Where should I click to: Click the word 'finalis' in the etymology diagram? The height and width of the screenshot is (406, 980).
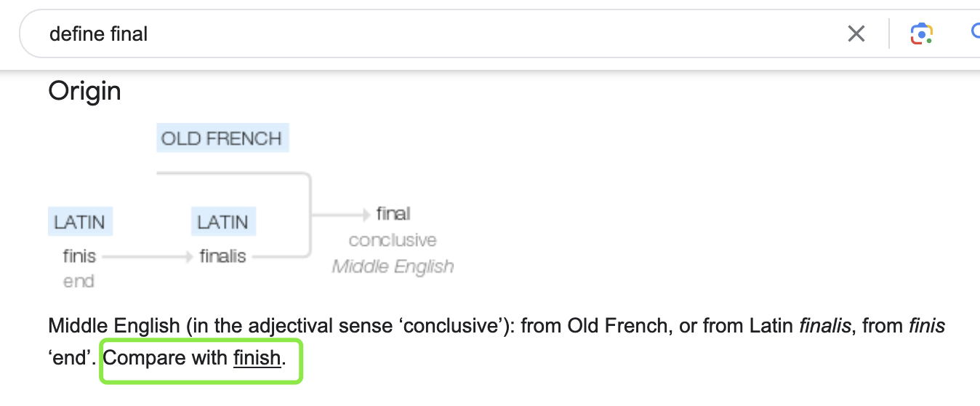[223, 256]
